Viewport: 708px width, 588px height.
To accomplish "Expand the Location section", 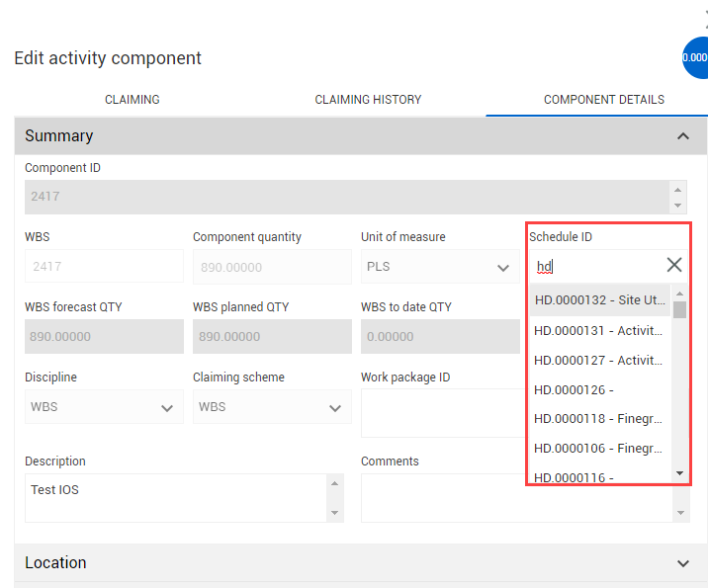I will 683,563.
